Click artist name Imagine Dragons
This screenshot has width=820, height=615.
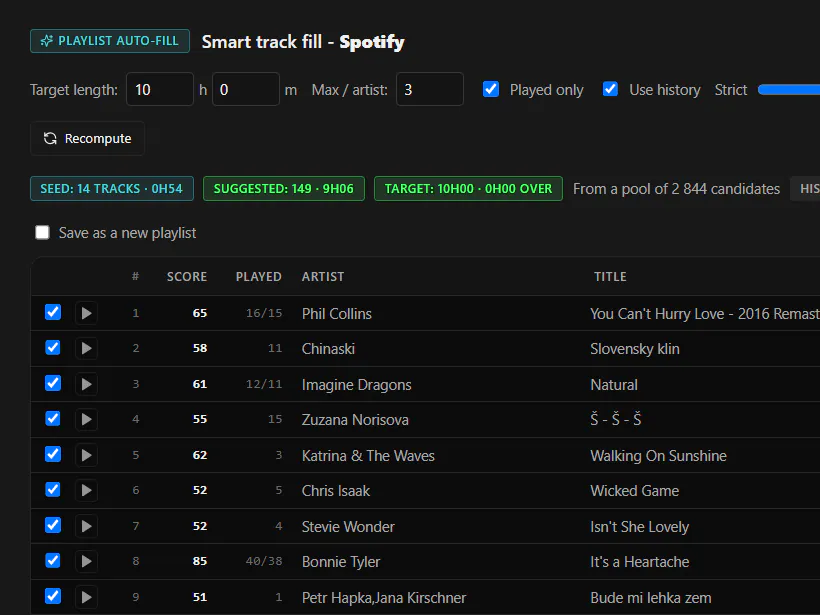[357, 385]
